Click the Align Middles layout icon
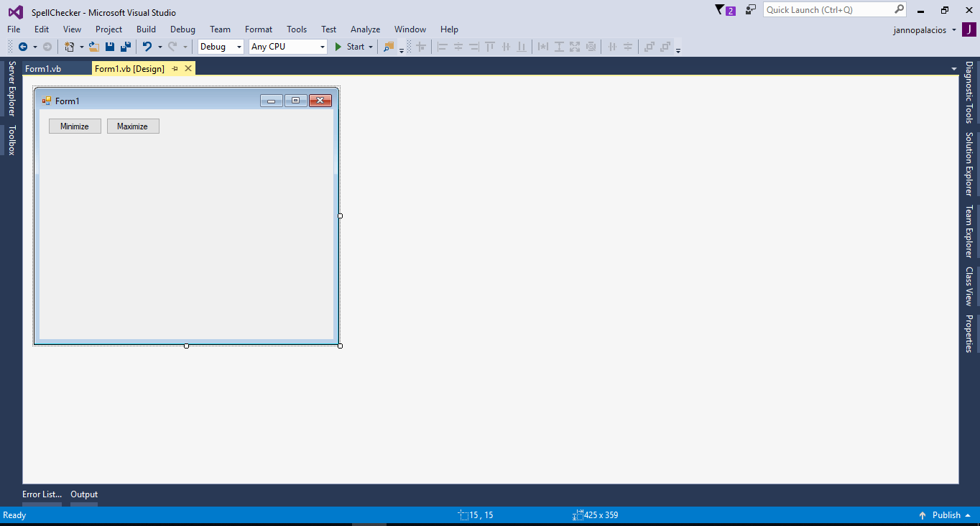This screenshot has width=980, height=526. click(x=506, y=47)
